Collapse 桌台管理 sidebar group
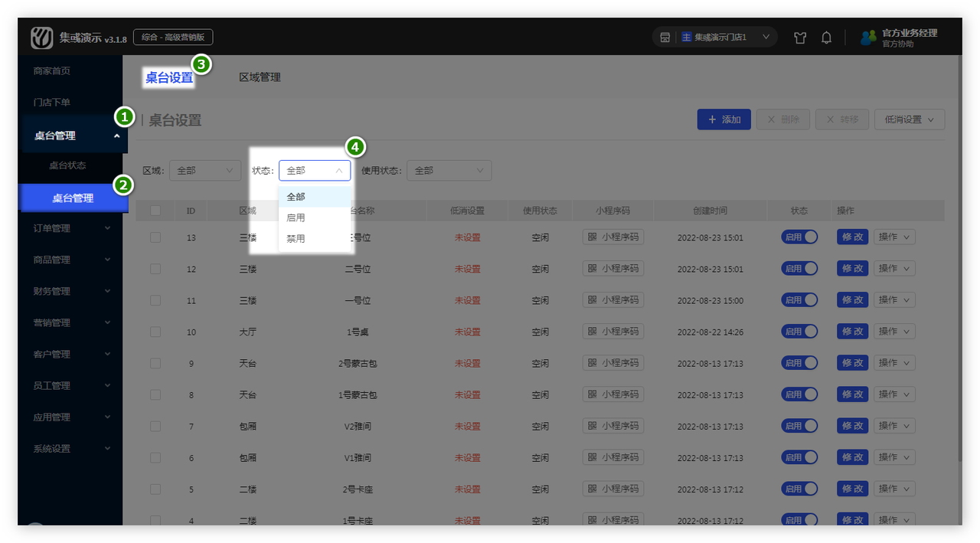 (73, 136)
